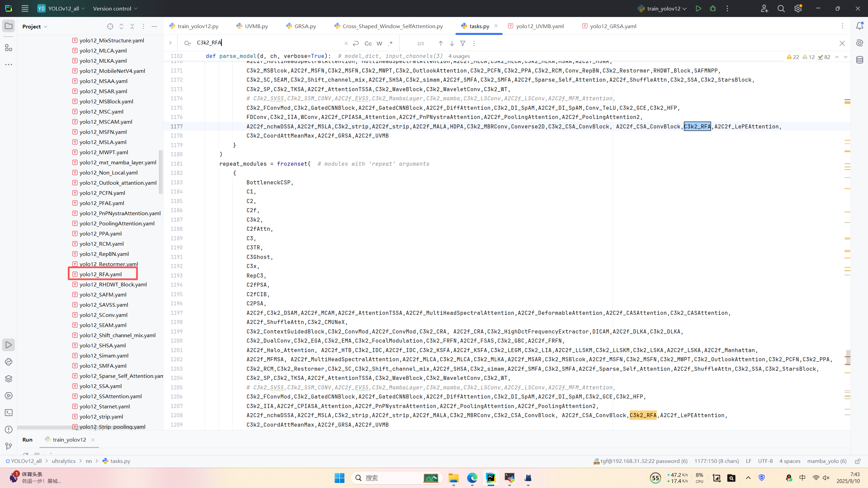Image resolution: width=868 pixels, height=488 pixels.
Task: Click ultralytics in the breadcrumb path
Action: coord(63,461)
